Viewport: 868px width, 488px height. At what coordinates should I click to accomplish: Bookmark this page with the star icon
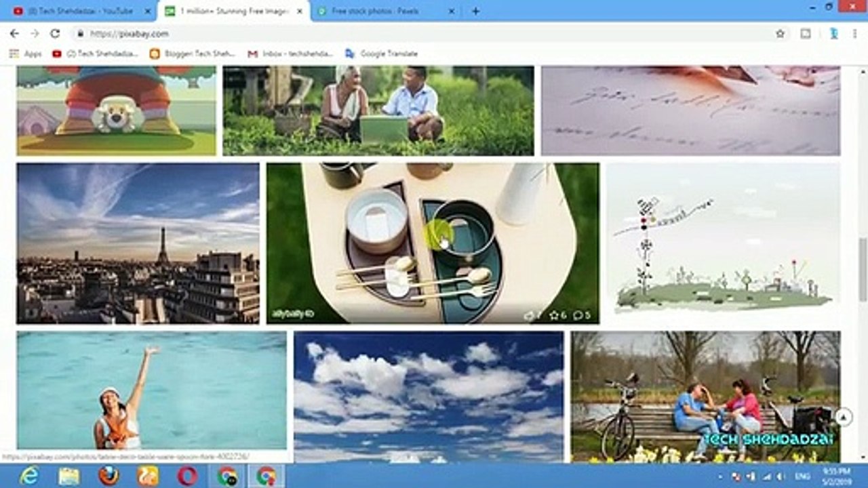click(781, 33)
